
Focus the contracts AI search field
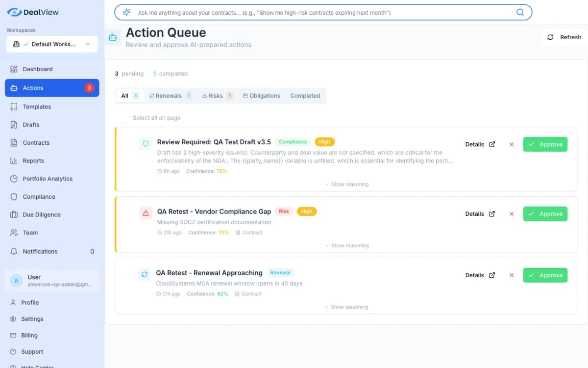click(318, 12)
